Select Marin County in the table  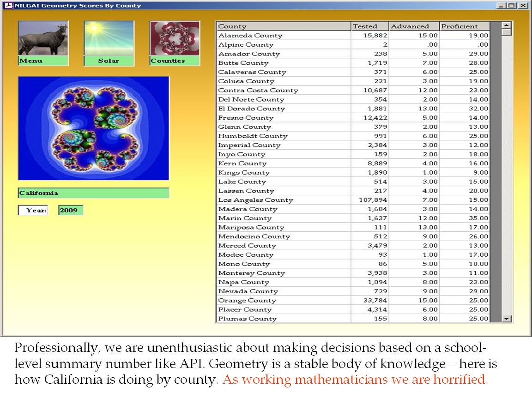[245, 218]
